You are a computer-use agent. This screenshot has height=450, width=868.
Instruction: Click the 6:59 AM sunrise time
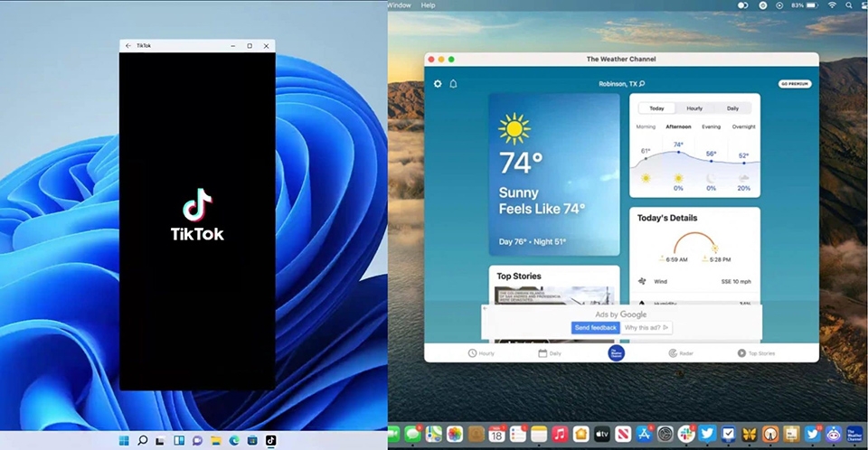coord(676,259)
